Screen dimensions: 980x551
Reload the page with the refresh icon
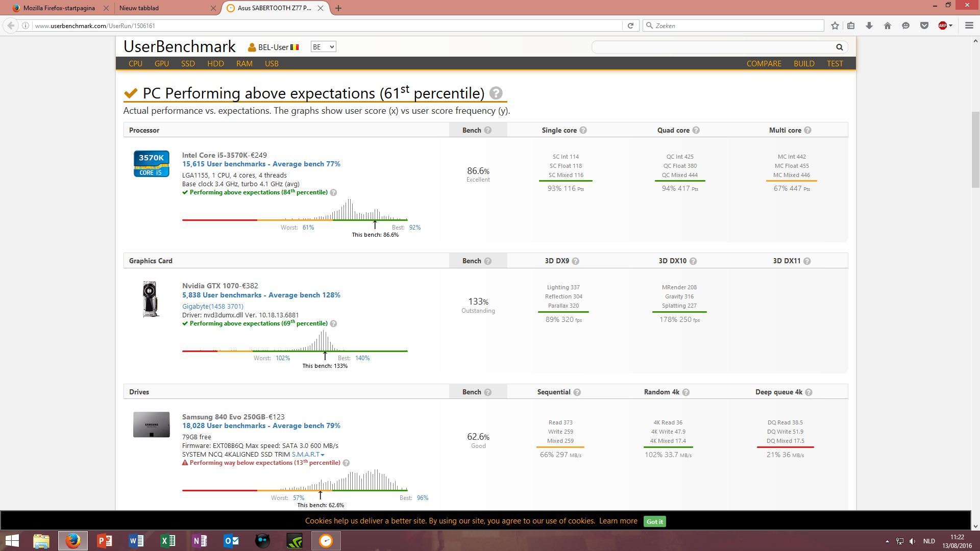tap(630, 26)
